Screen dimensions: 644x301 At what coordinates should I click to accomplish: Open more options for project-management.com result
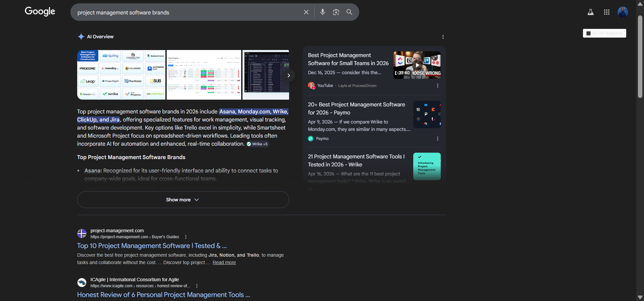186,237
